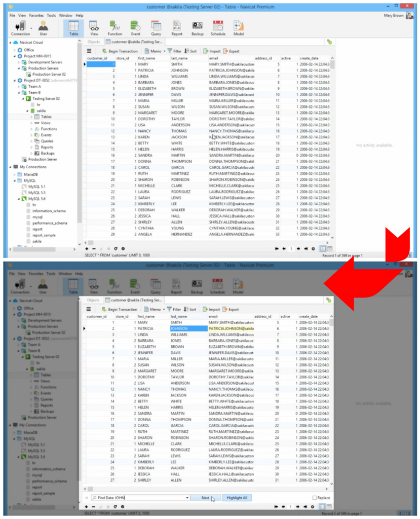This screenshot has width=420, height=519.
Task: Click the Export button in top window
Action: coord(232,51)
